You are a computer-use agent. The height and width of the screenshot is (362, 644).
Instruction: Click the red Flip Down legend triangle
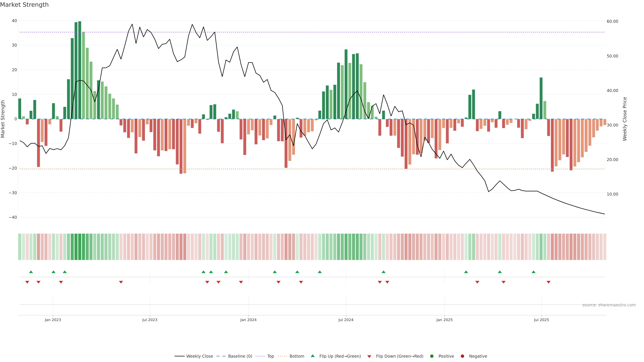(369, 356)
